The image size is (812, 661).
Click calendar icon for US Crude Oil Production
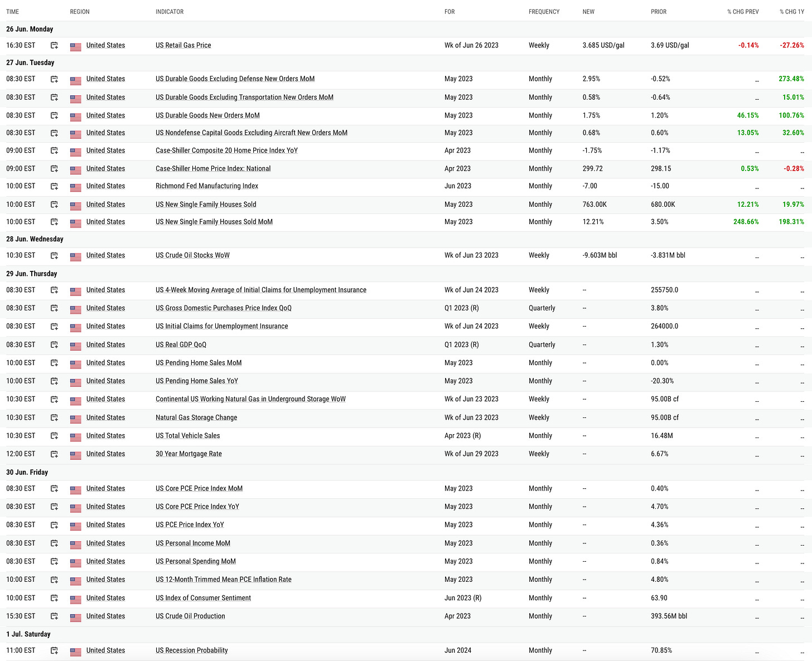(54, 616)
